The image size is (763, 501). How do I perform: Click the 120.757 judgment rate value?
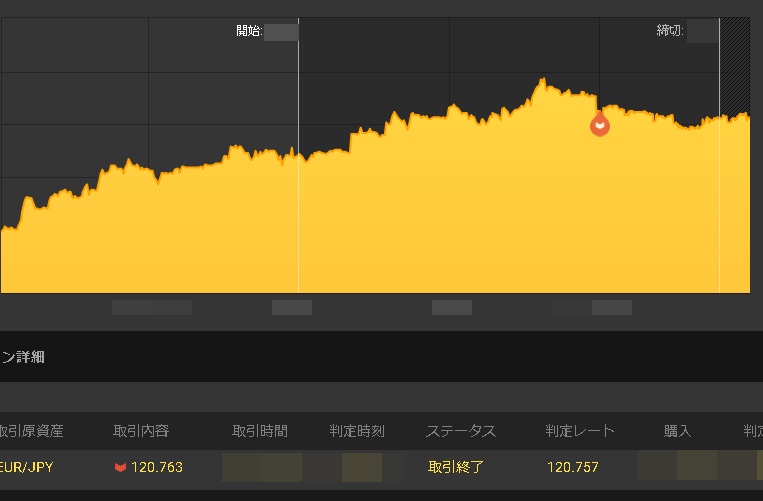[573, 467]
